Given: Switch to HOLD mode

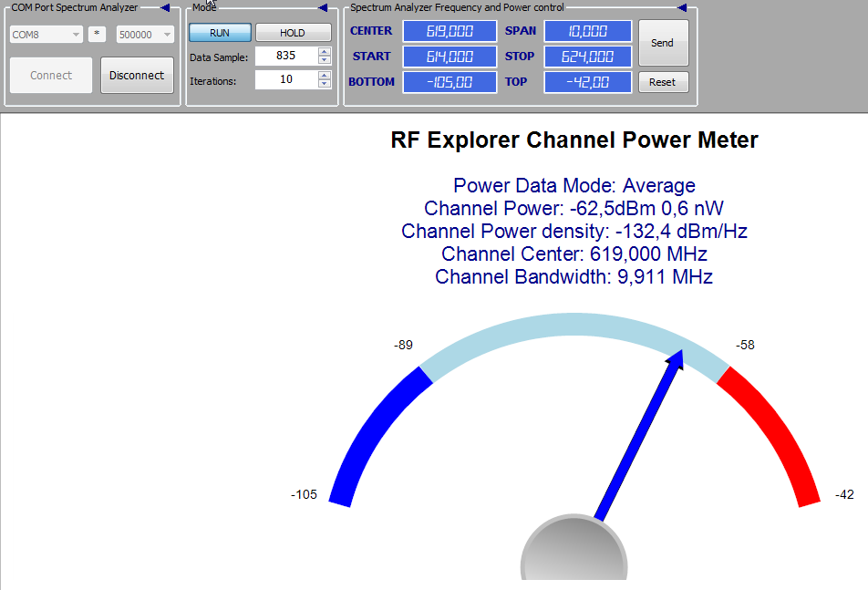Looking at the screenshot, I should 293,33.
